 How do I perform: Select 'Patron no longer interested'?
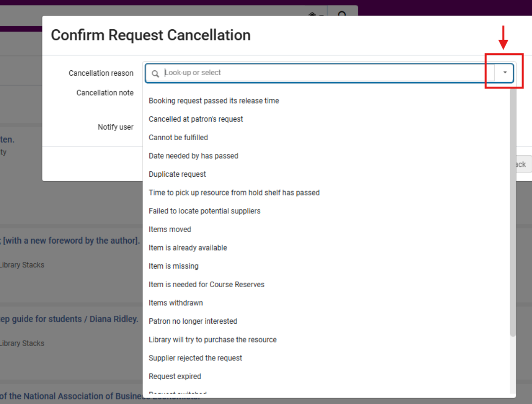click(193, 321)
